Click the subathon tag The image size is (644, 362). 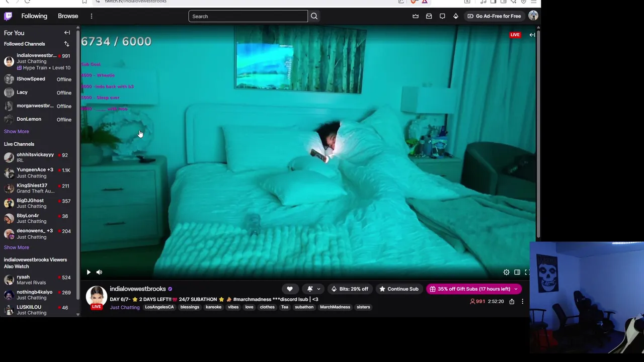pyautogui.click(x=304, y=307)
